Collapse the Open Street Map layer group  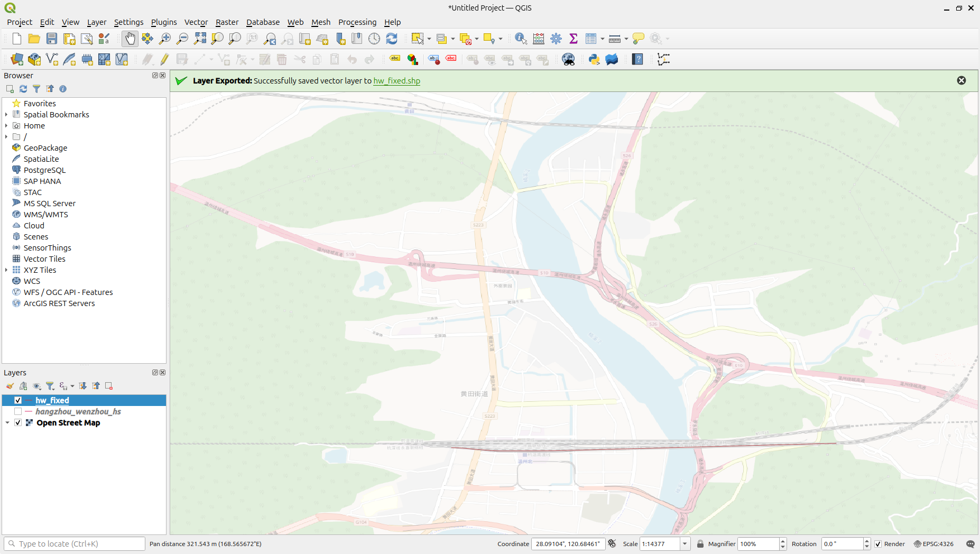point(7,423)
